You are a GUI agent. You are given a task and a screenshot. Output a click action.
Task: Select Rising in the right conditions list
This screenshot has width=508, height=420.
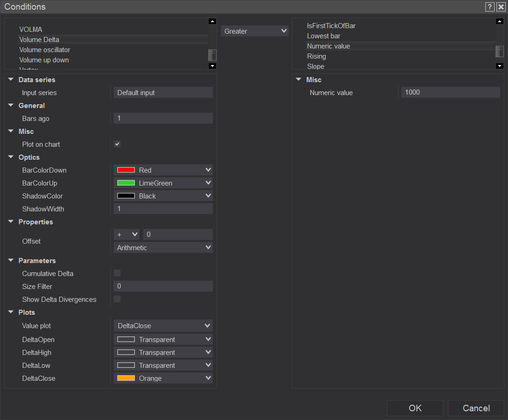coord(317,56)
